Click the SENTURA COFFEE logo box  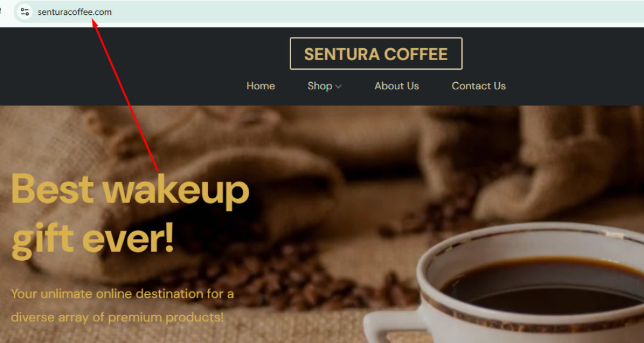(376, 54)
